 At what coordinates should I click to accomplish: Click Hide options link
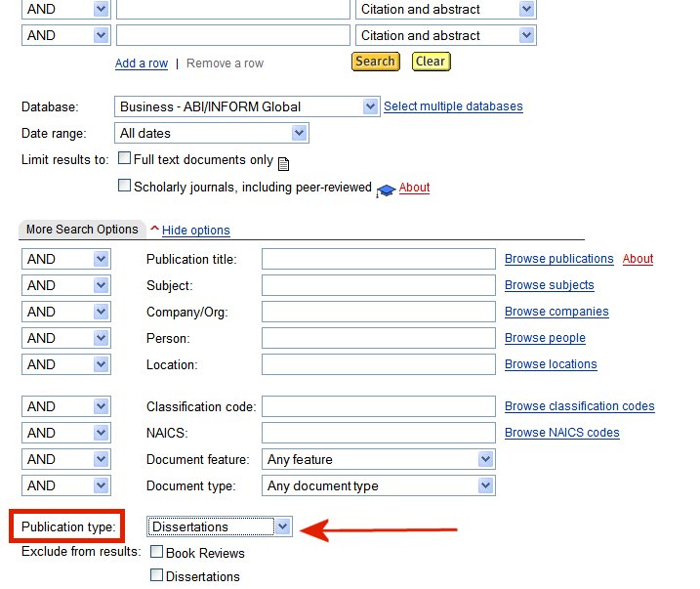[x=196, y=231]
